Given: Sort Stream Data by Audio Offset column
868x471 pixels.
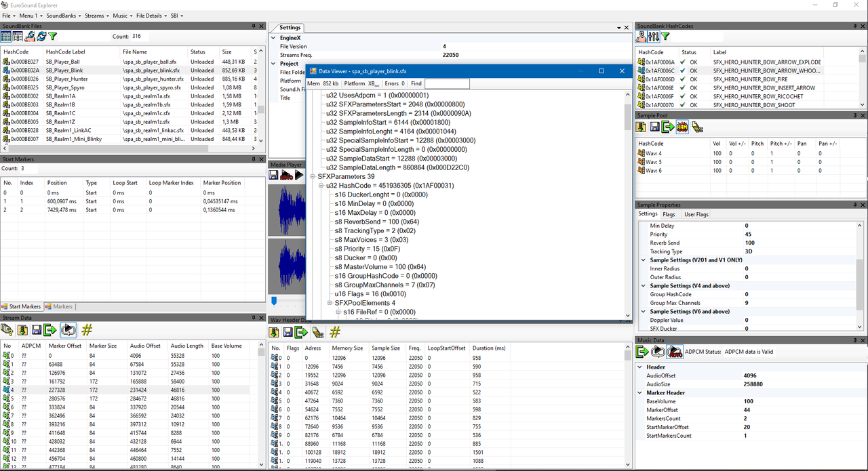Looking at the screenshot, I should coord(147,346).
